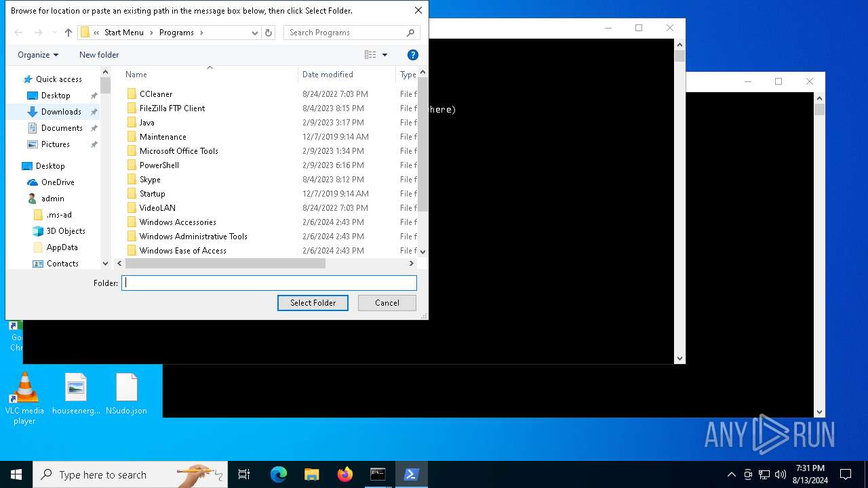
Task: Open Microsoft Edge from taskbar
Action: click(279, 474)
